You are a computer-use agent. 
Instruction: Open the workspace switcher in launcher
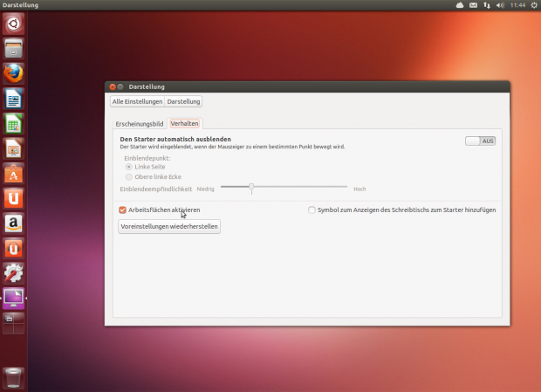[x=13, y=324]
